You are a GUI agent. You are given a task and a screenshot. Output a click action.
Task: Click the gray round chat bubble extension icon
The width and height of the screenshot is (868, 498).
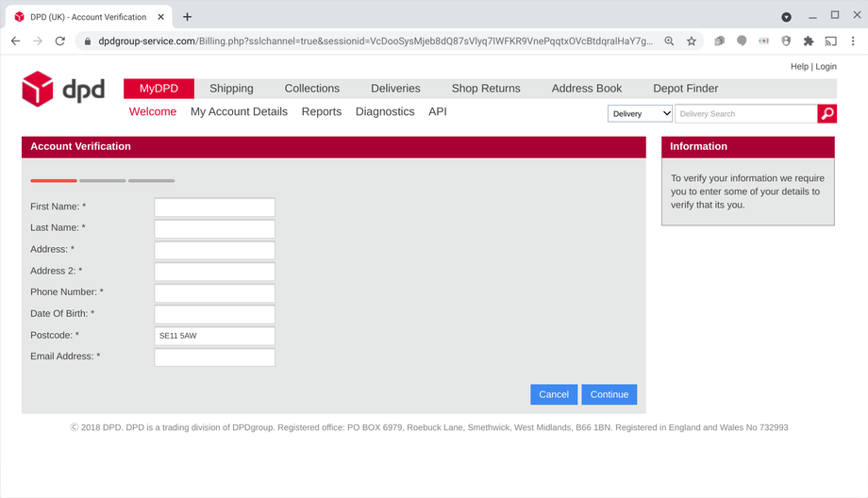click(742, 41)
